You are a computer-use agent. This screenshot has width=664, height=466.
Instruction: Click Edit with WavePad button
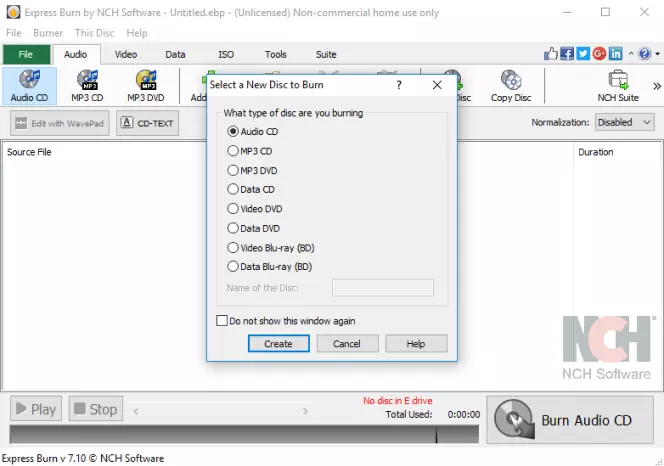coord(60,123)
